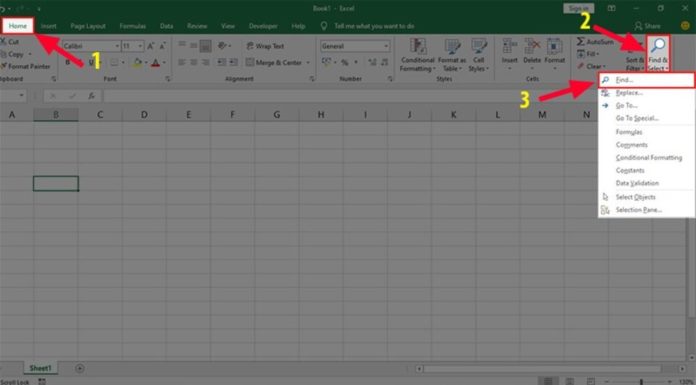The image size is (696, 385).
Task: Click the Accounting Number Format icon
Action: coord(326,63)
